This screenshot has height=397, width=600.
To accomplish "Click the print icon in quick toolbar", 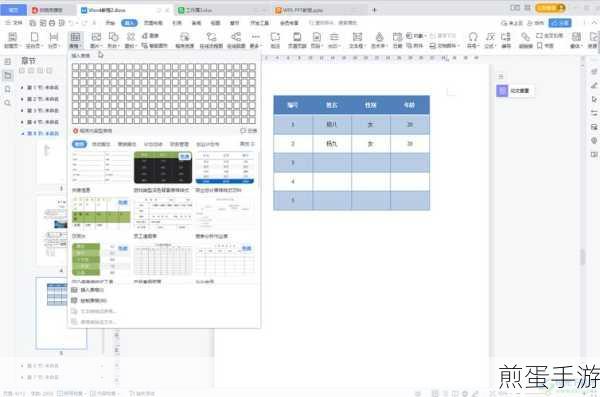I will (x=52, y=23).
